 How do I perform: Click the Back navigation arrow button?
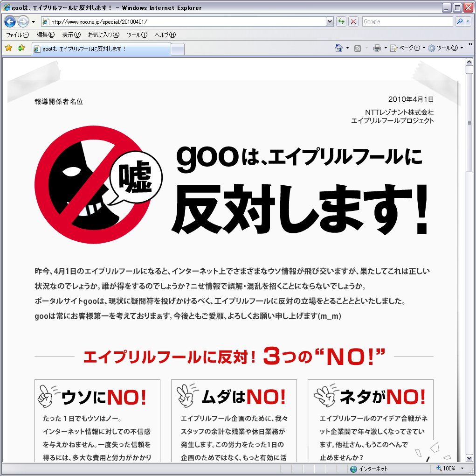(x=10, y=21)
